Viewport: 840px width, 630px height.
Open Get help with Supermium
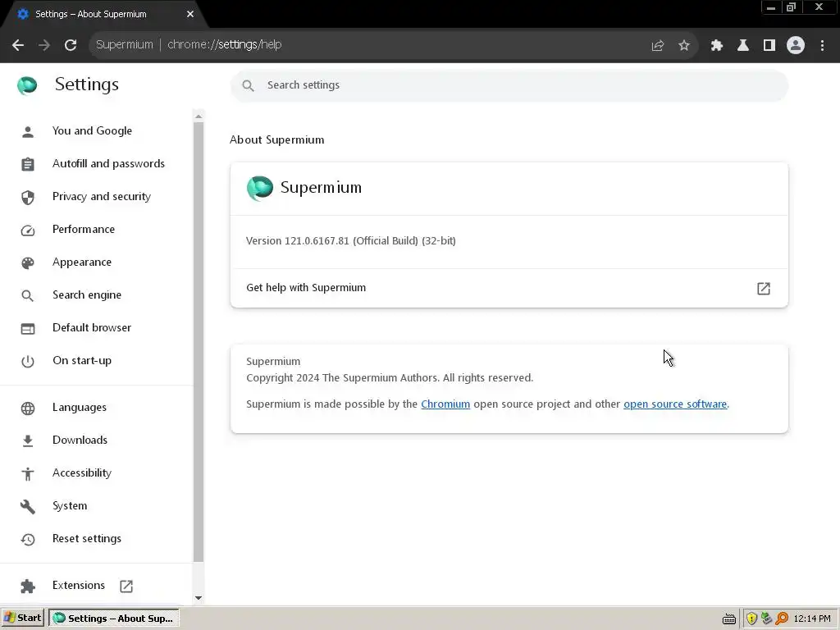click(509, 288)
